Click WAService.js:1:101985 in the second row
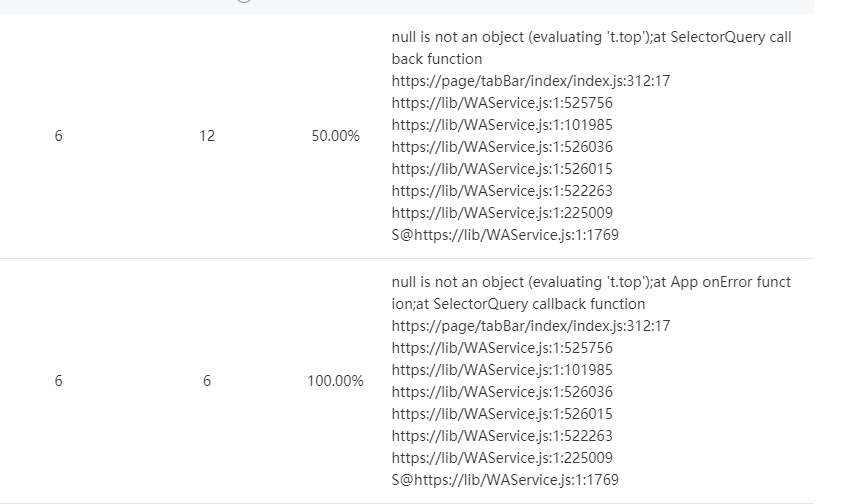The image size is (843, 504). tap(502, 370)
